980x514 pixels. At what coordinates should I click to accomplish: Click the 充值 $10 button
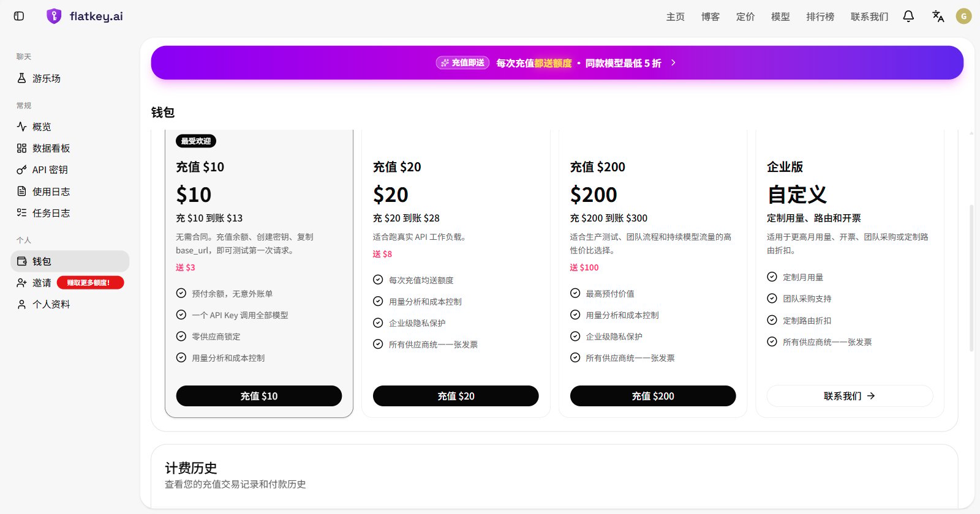pyautogui.click(x=259, y=396)
